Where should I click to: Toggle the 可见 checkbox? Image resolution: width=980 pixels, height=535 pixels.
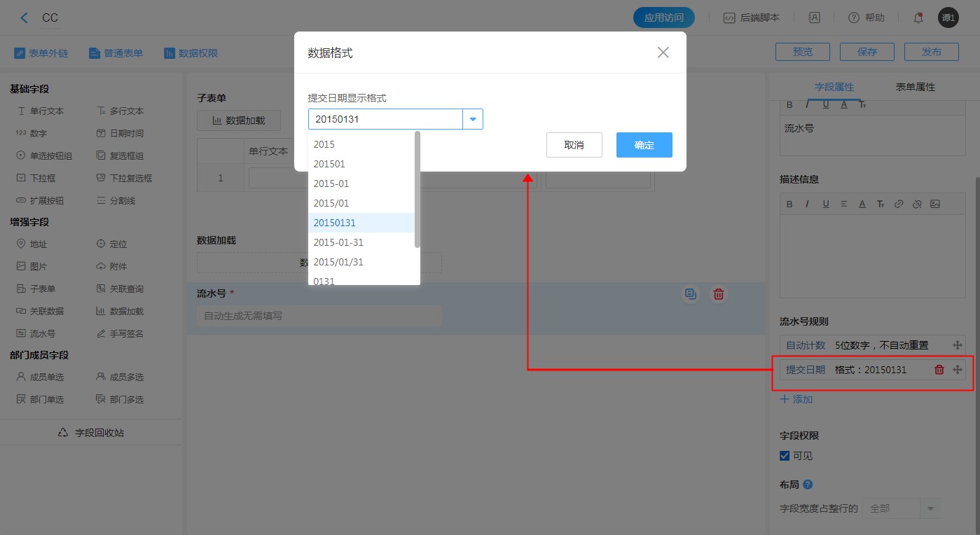pos(785,456)
